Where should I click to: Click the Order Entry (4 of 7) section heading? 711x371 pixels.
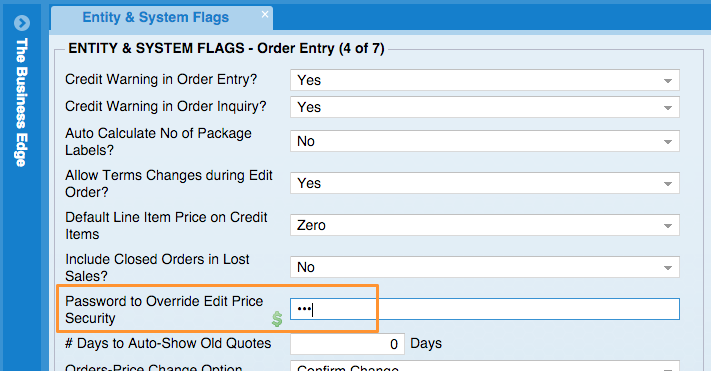pos(321,49)
